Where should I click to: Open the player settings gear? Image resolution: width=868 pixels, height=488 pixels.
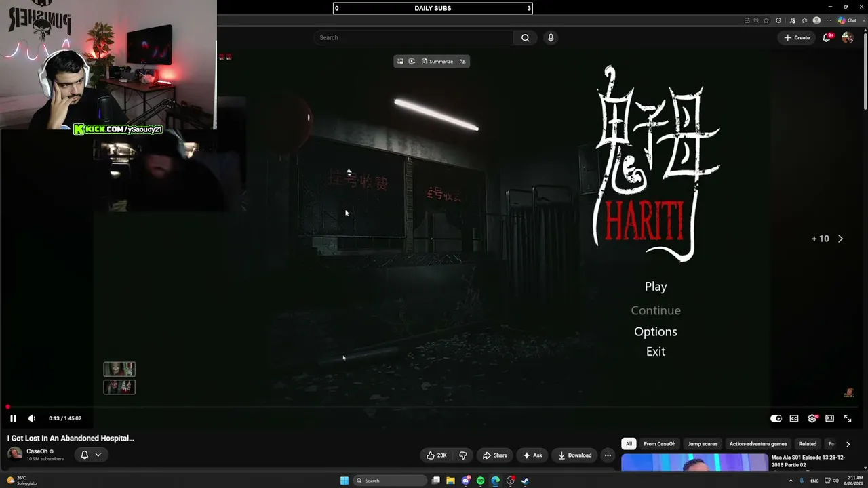(812, 418)
